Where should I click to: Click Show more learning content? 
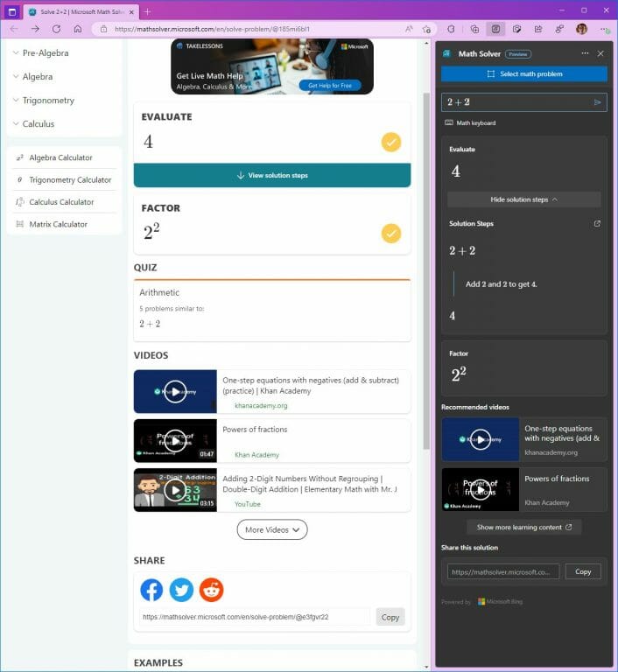pos(524,527)
